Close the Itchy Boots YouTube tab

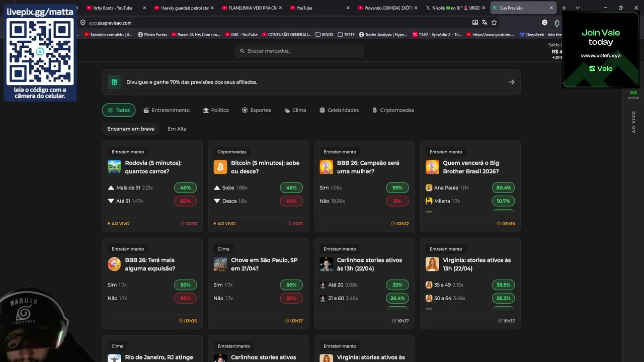coord(144,8)
